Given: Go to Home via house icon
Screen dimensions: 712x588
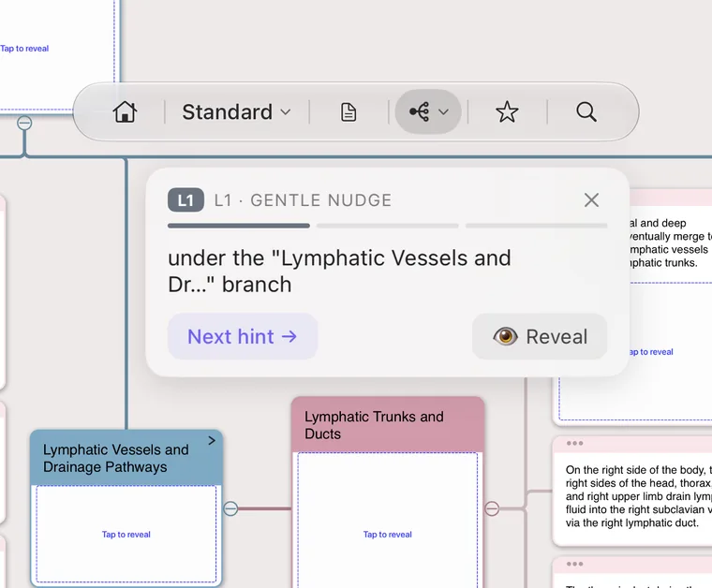Looking at the screenshot, I should pos(125,111).
